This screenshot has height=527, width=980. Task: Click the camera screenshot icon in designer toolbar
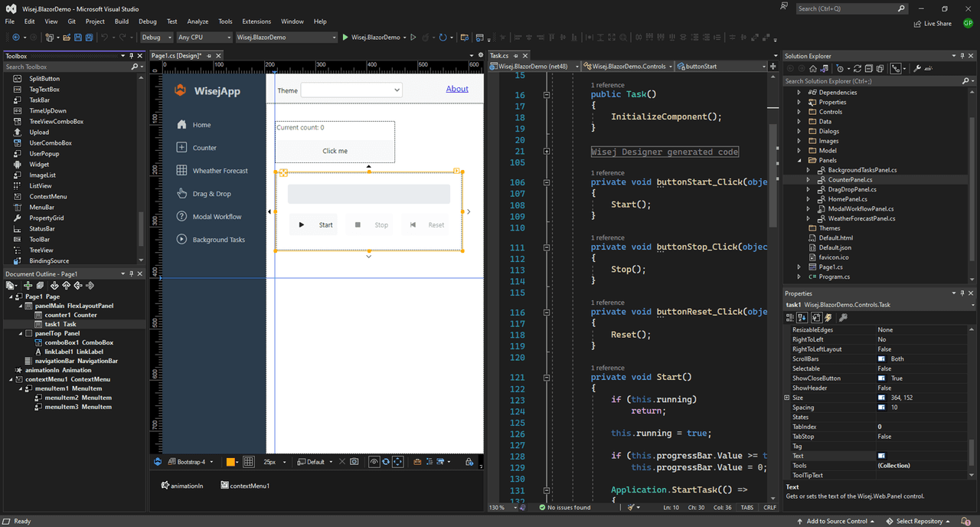[354, 462]
